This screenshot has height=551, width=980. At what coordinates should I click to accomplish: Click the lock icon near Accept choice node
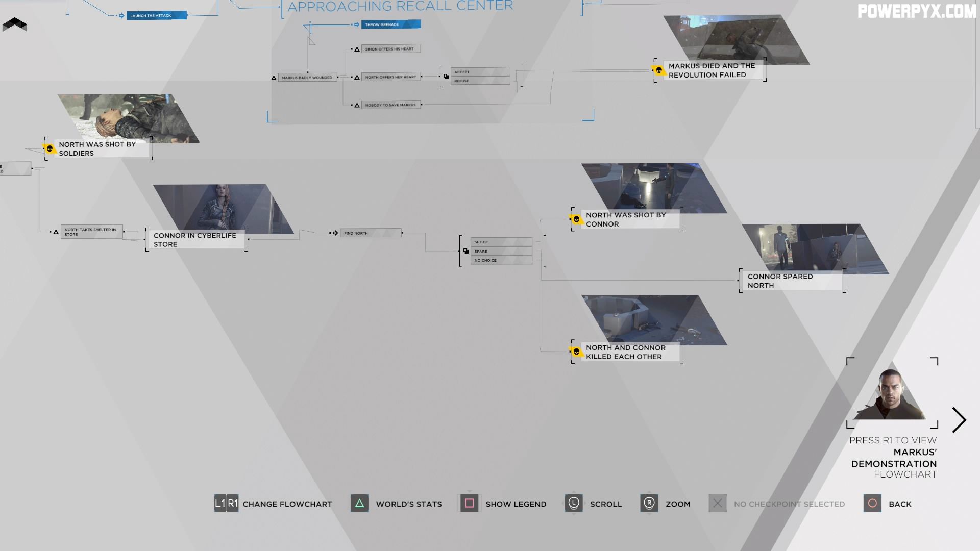point(446,76)
